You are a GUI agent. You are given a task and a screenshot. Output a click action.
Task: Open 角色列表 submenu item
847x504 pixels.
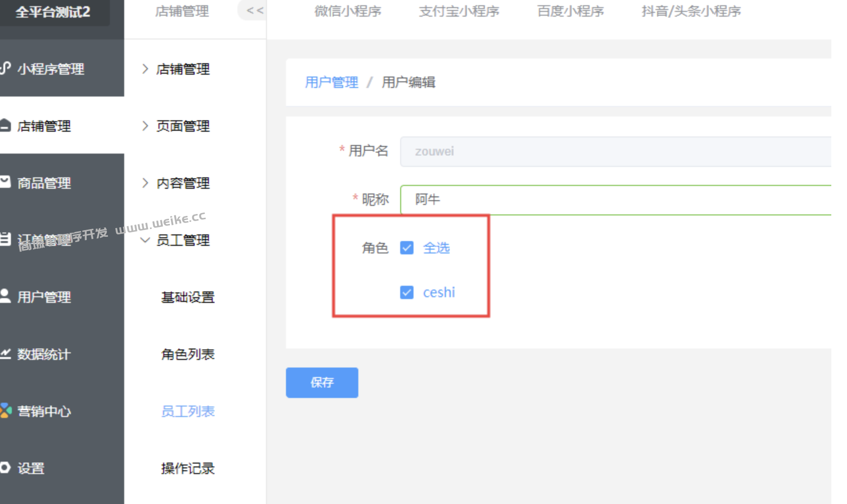(188, 354)
